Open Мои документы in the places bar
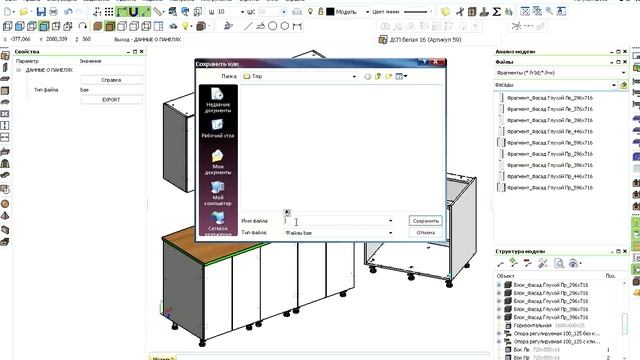Screen dimensions: 640x360 point(218,162)
